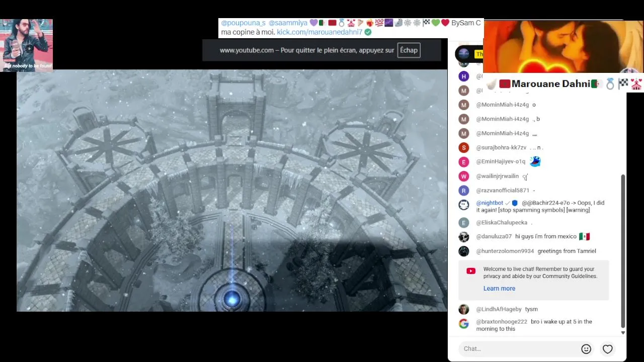Open the kick.com/marouanedahni7 link

pyautogui.click(x=319, y=32)
